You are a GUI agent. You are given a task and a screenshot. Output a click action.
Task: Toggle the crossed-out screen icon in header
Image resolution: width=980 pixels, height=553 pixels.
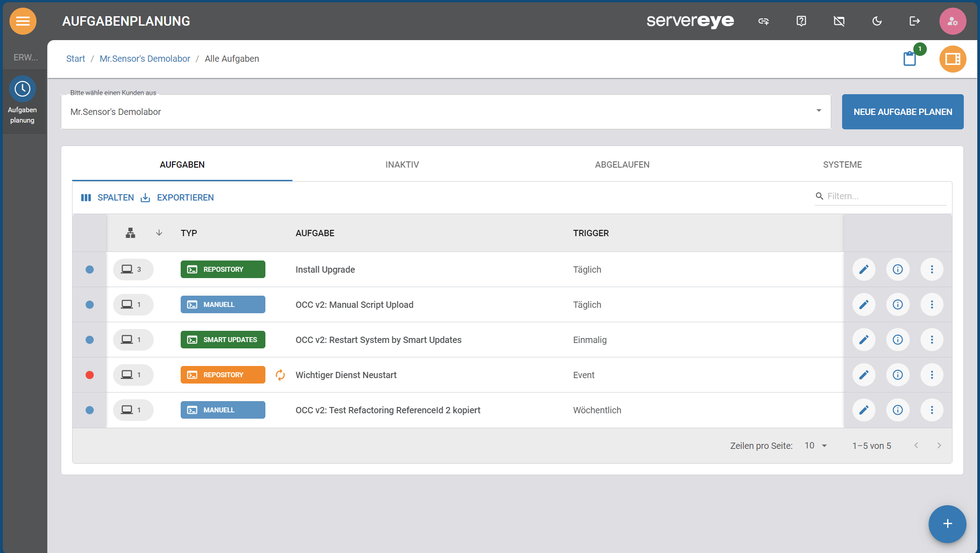[839, 21]
